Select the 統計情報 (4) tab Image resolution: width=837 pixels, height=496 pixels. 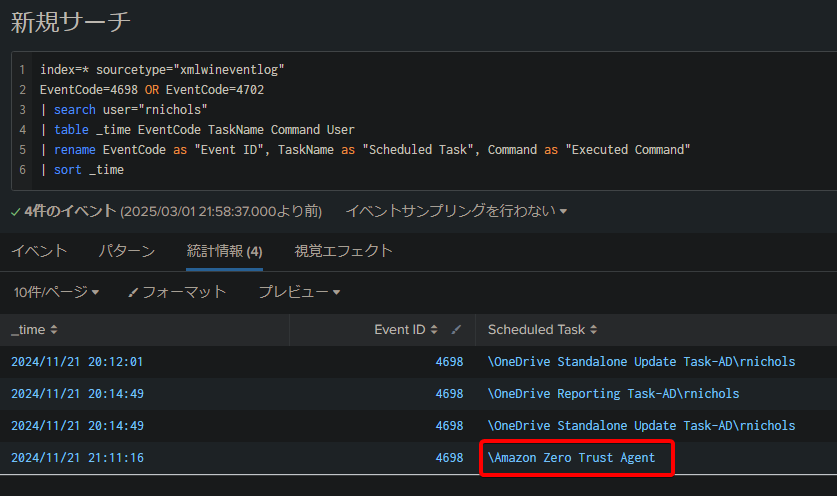[x=224, y=251]
